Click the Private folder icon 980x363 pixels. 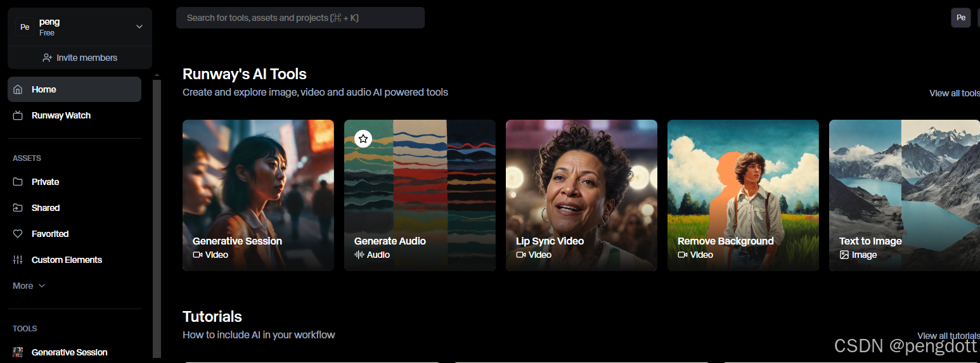(x=18, y=182)
